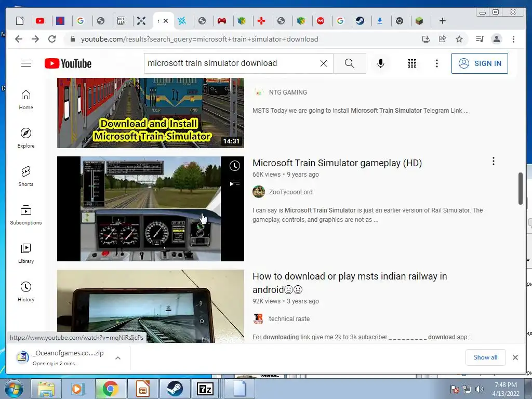Switch to the red M icon tab

(x=320, y=21)
